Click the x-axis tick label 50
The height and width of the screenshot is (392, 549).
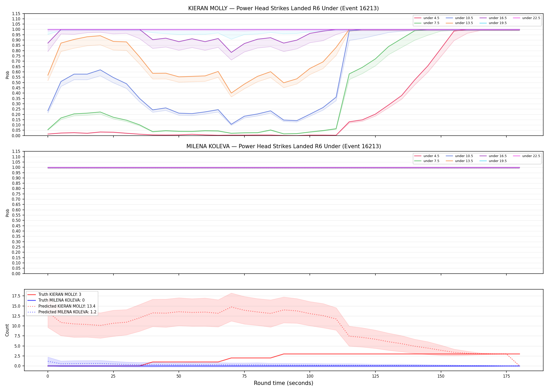(x=179, y=376)
